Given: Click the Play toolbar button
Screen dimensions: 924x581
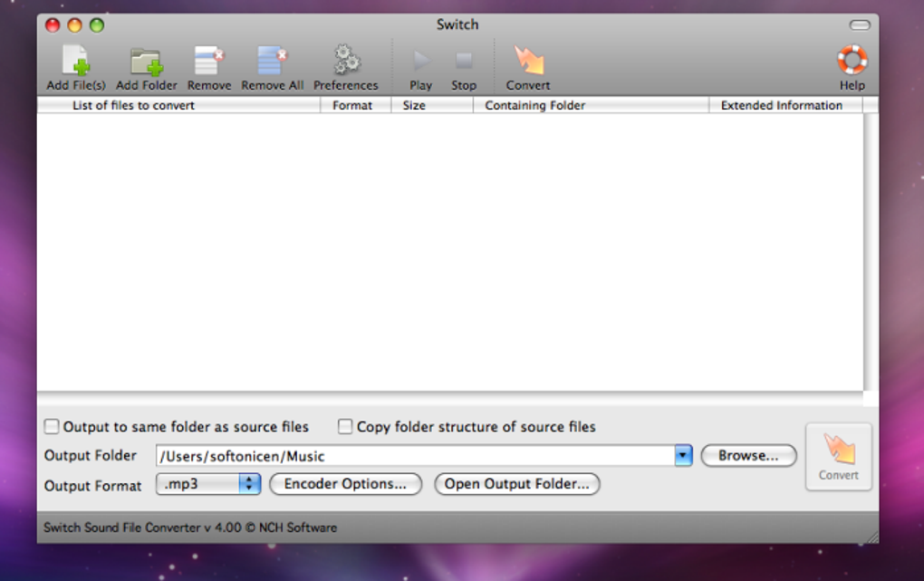Looking at the screenshot, I should point(420,60).
